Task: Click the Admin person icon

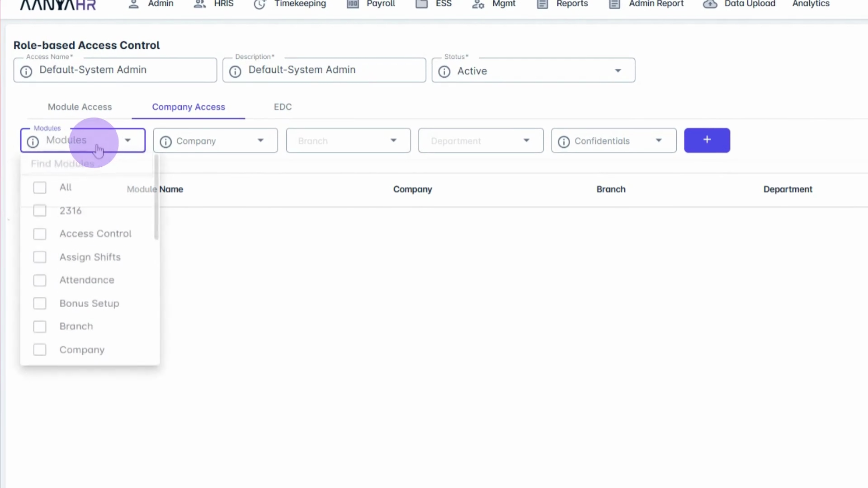Action: 133,4
